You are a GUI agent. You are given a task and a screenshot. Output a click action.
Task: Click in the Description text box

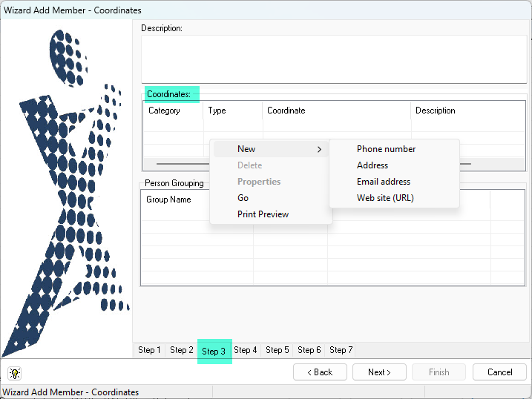tap(334, 59)
